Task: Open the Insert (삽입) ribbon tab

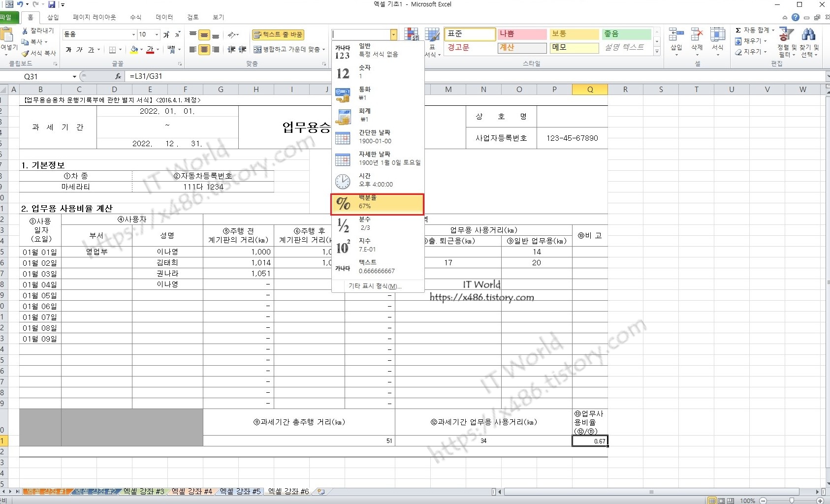Action: click(53, 17)
